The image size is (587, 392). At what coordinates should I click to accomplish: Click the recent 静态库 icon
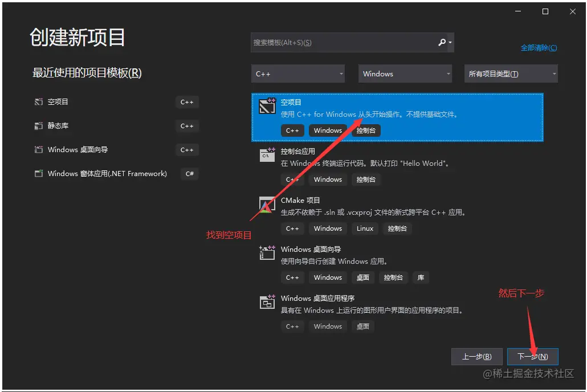[39, 126]
